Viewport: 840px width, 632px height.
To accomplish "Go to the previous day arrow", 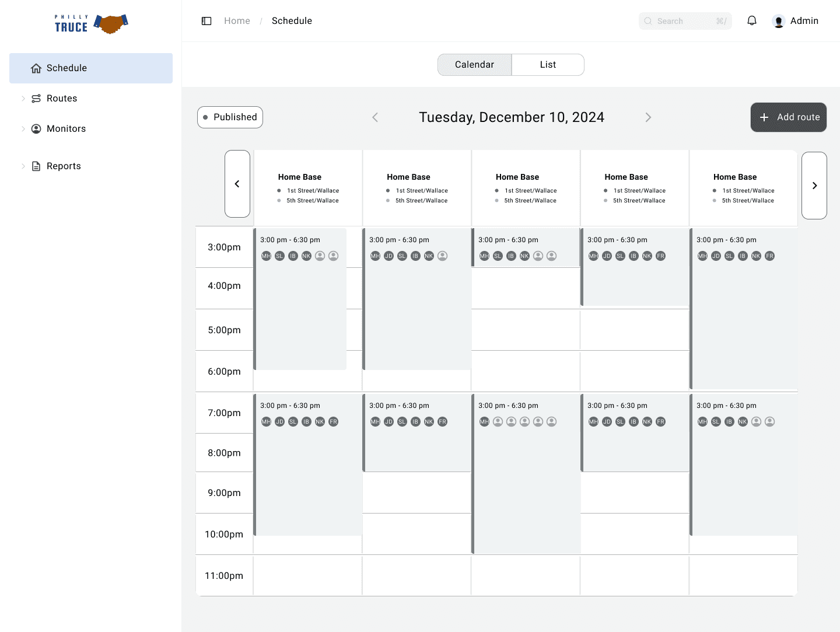I will 375,117.
